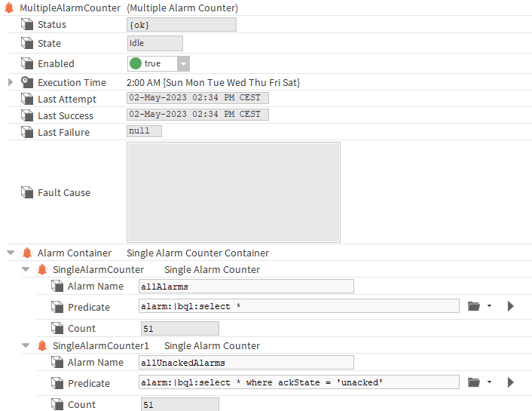Viewport: 532px width, 411px height.
Task: Click the green Enabled status indicator
Action: click(x=136, y=64)
